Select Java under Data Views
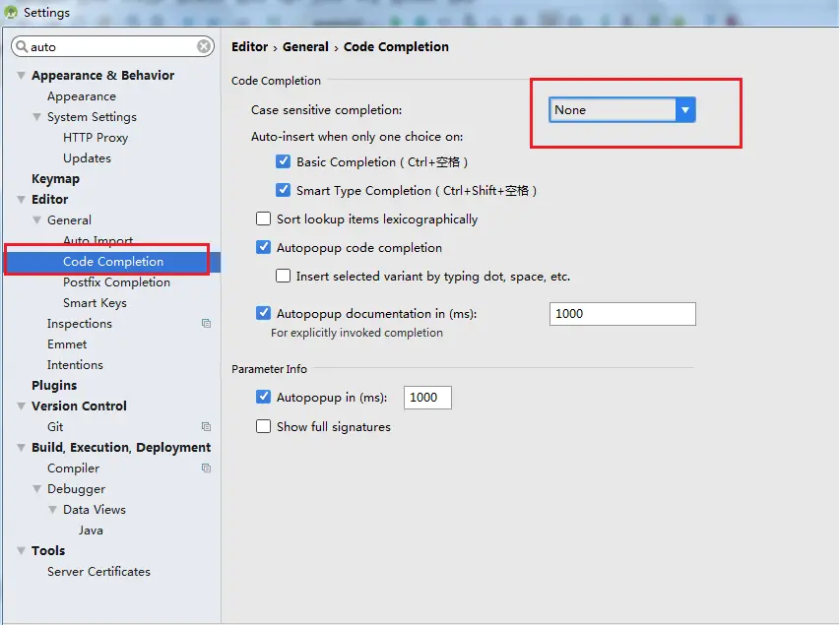The image size is (840, 625). 91,531
